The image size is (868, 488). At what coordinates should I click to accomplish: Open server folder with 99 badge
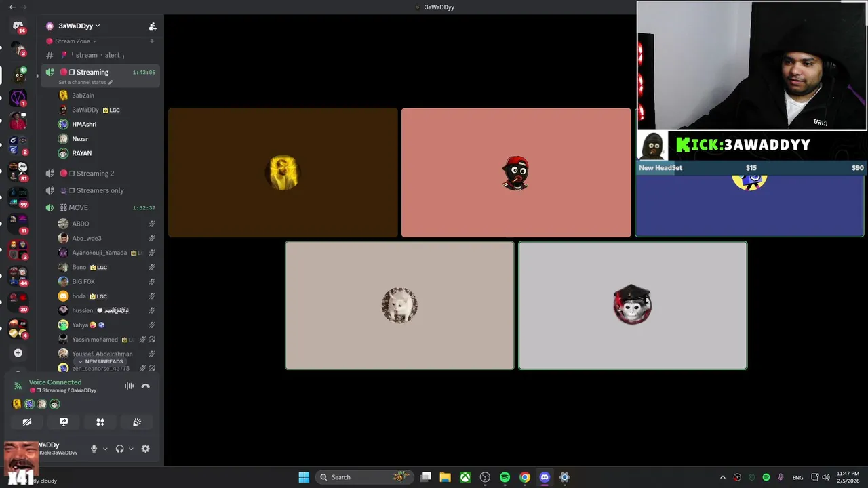(18, 197)
